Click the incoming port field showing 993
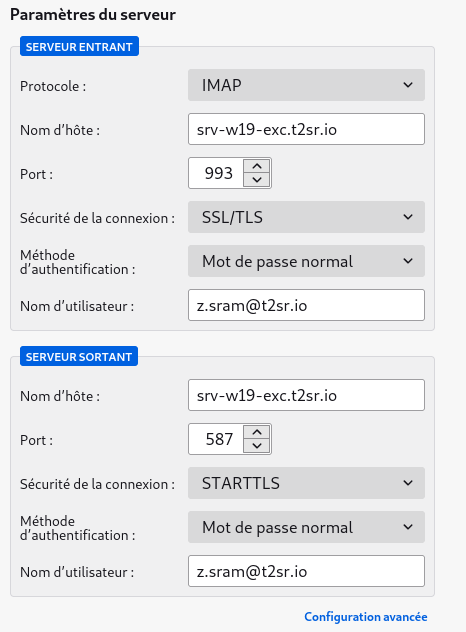Viewport: 466px width, 632px height. click(x=217, y=173)
